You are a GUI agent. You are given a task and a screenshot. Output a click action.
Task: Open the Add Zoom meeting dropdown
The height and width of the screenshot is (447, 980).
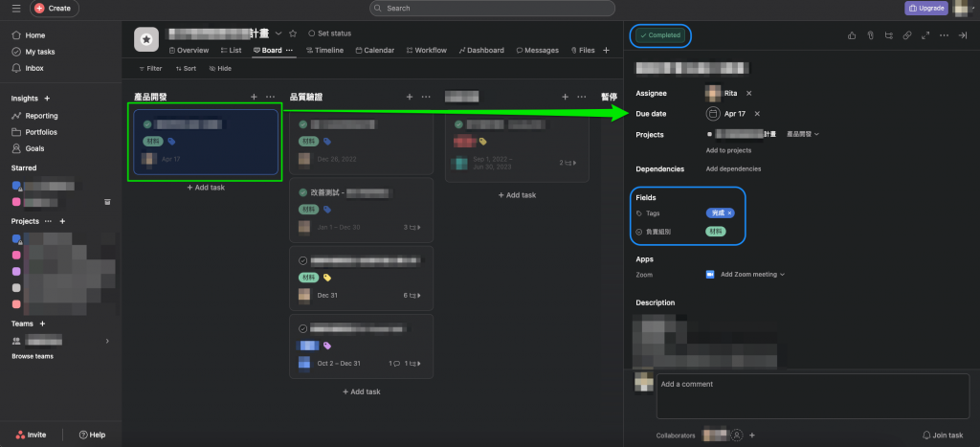tap(752, 275)
